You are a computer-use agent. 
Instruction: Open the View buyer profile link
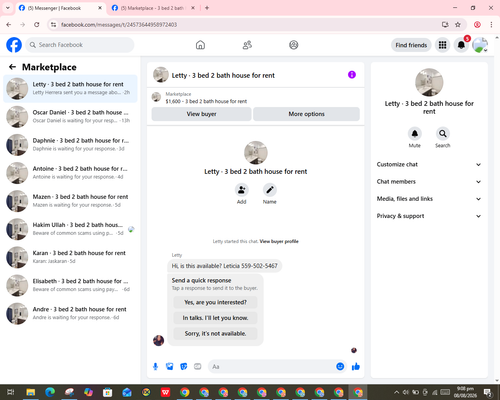pyautogui.click(x=279, y=241)
